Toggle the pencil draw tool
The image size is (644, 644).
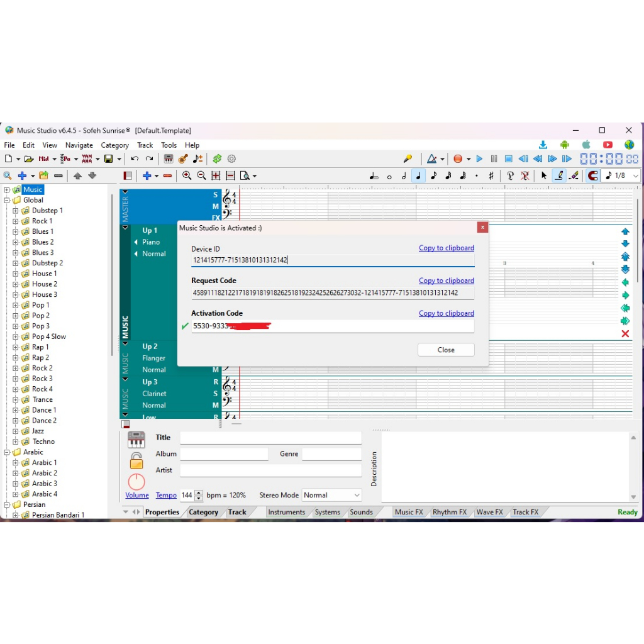tap(559, 176)
